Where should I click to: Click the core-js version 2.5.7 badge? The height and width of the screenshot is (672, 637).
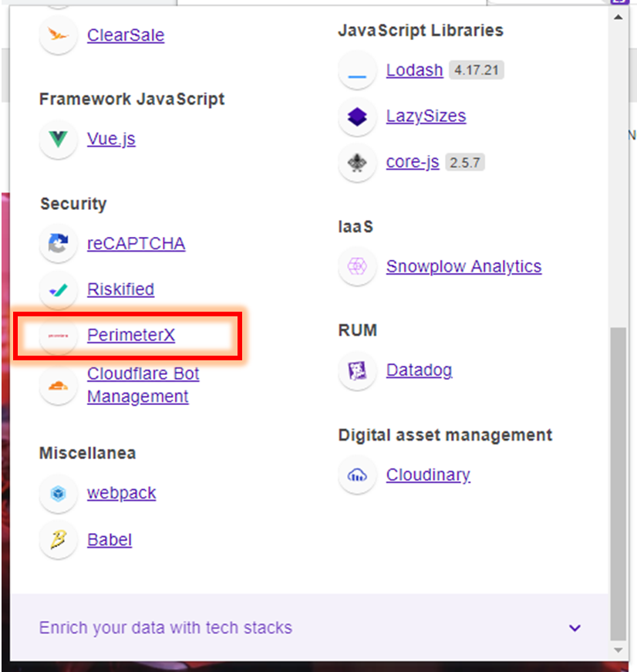coord(465,162)
